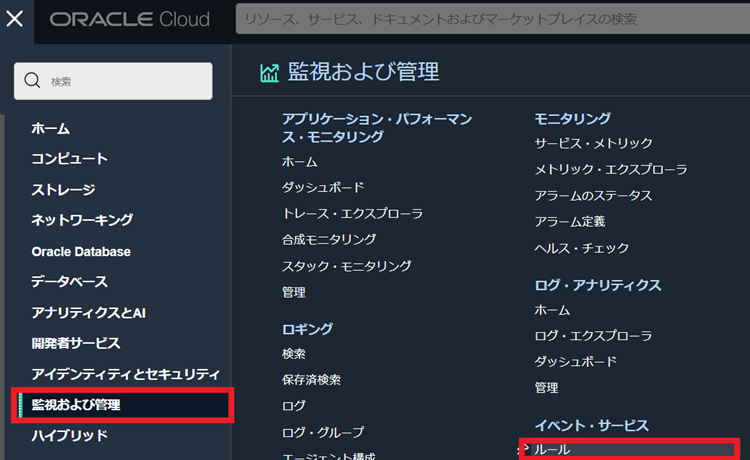This screenshot has height=460, width=750.
Task: Select Oracle Database in sidebar
Action: coord(81,252)
